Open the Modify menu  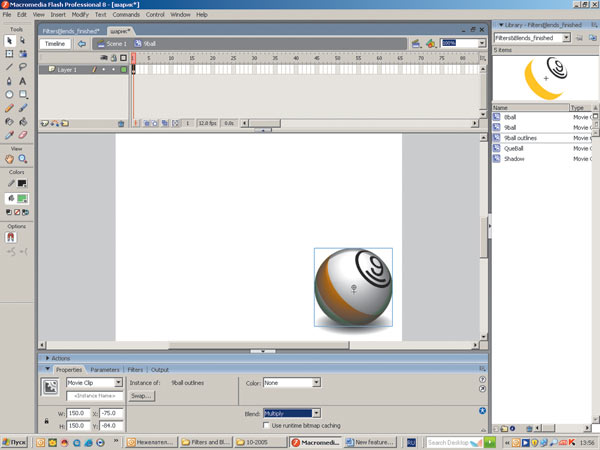(80, 15)
